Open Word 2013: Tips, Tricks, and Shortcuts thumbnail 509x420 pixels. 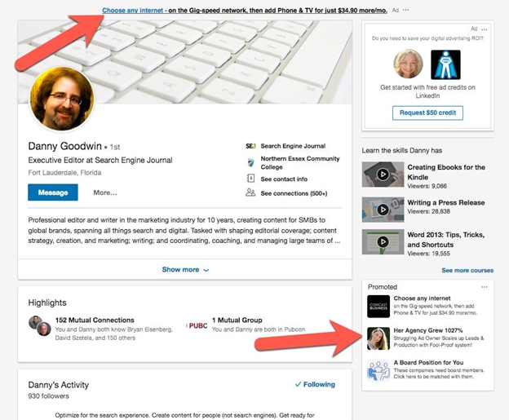pyautogui.click(x=383, y=242)
